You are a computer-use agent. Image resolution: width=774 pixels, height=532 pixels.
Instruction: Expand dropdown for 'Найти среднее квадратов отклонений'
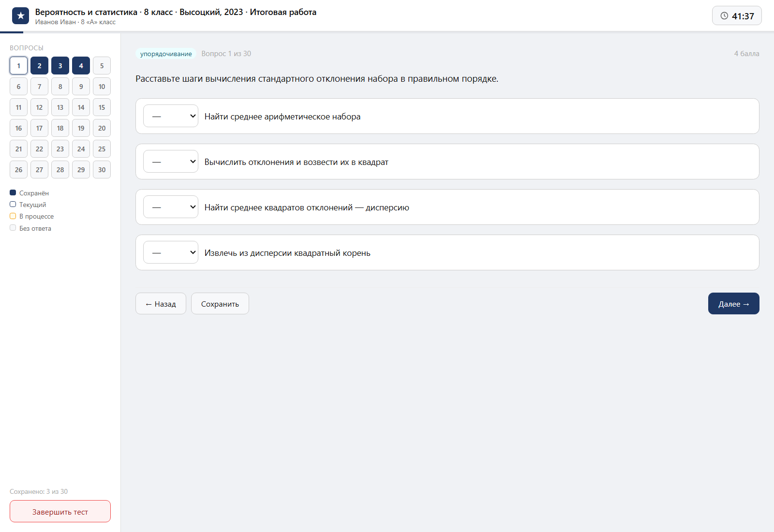(171, 207)
